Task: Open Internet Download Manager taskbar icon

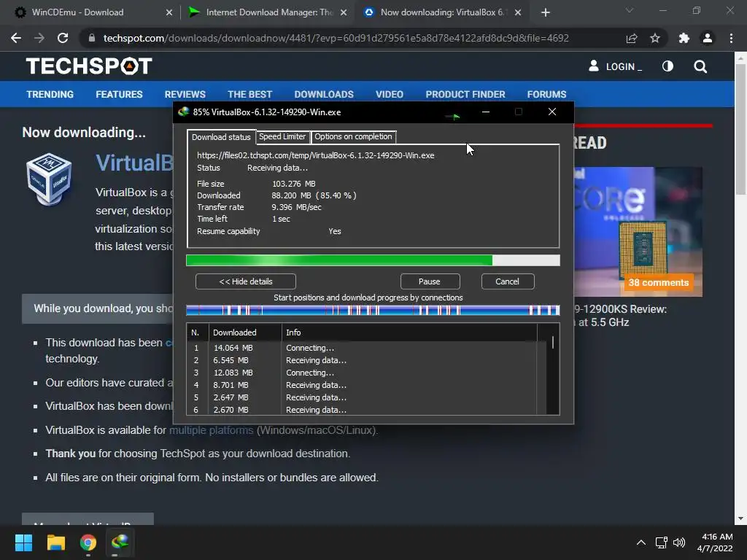Action: point(120,542)
